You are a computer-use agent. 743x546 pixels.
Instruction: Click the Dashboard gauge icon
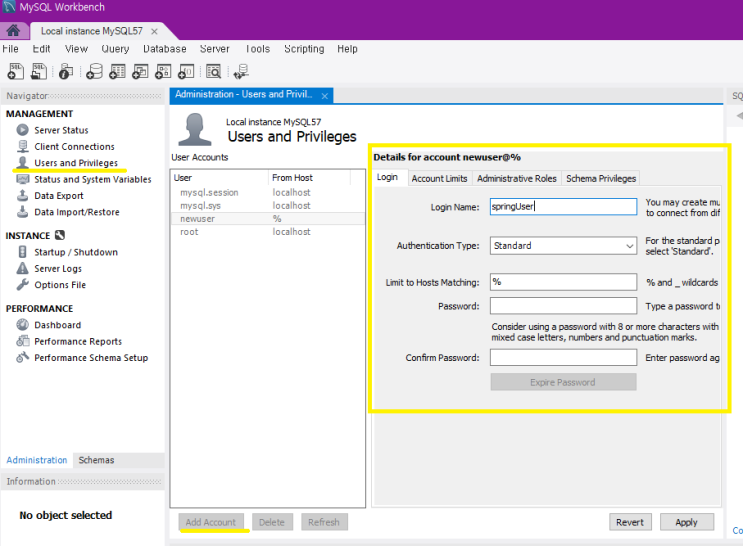22,325
